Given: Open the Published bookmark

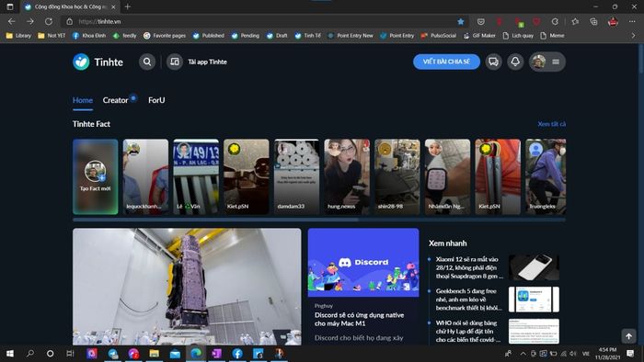Looking at the screenshot, I should (209, 36).
